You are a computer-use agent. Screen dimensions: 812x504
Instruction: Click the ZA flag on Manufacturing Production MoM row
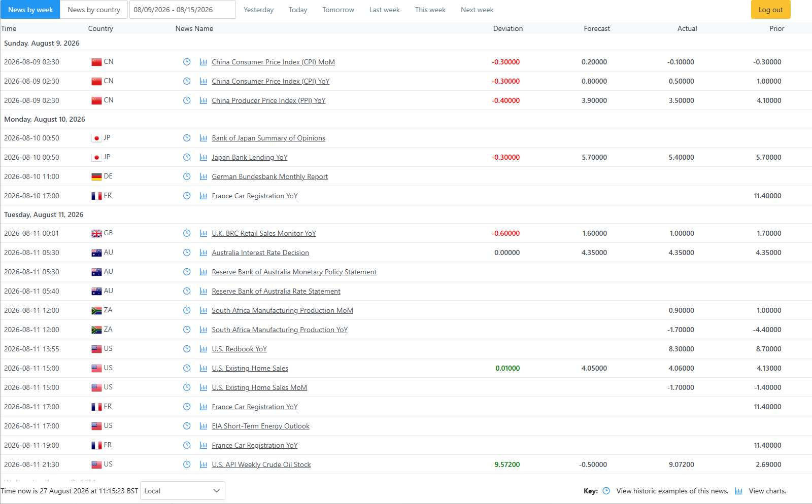(x=96, y=310)
